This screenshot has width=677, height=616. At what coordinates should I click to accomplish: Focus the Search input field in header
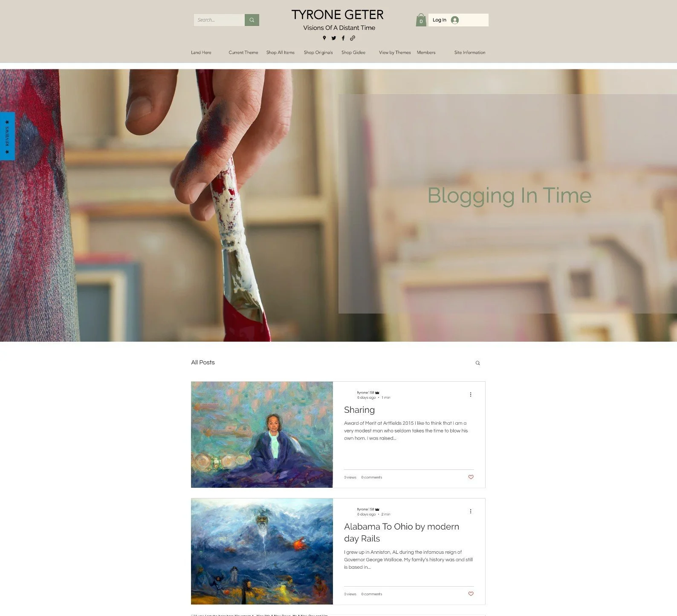(219, 20)
